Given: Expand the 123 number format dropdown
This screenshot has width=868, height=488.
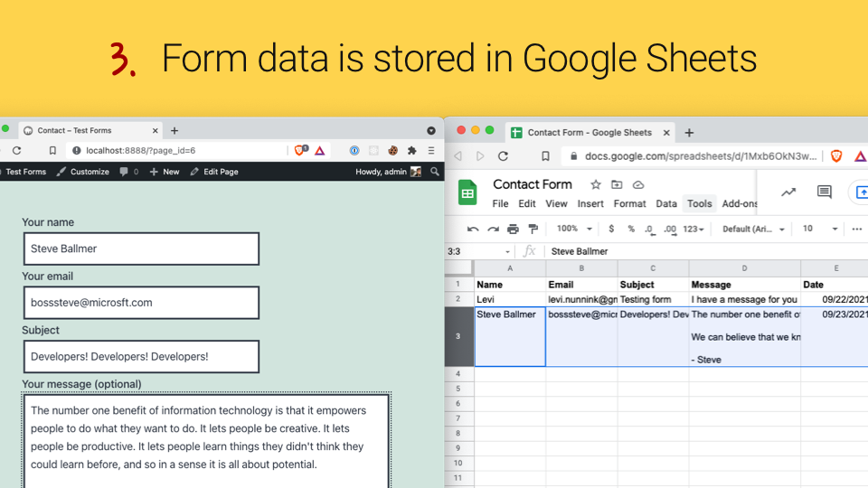Looking at the screenshot, I should pyautogui.click(x=693, y=230).
